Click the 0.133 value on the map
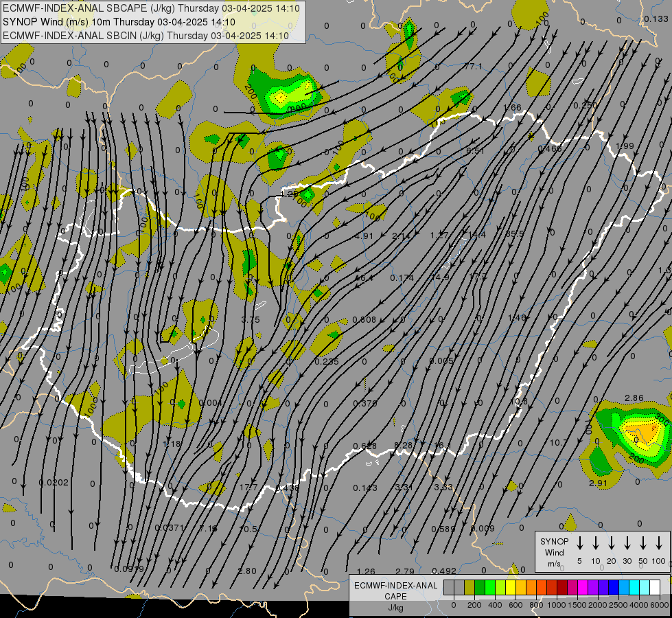This screenshot has width=672, height=618. coord(656,19)
